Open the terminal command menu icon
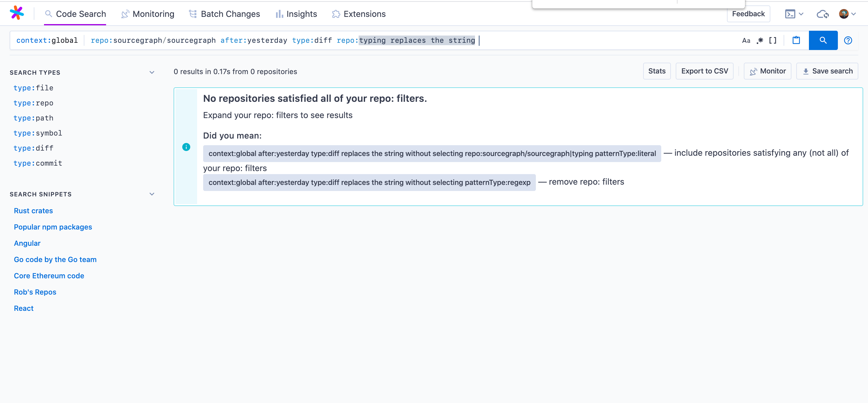The height and width of the screenshot is (403, 868). click(790, 14)
